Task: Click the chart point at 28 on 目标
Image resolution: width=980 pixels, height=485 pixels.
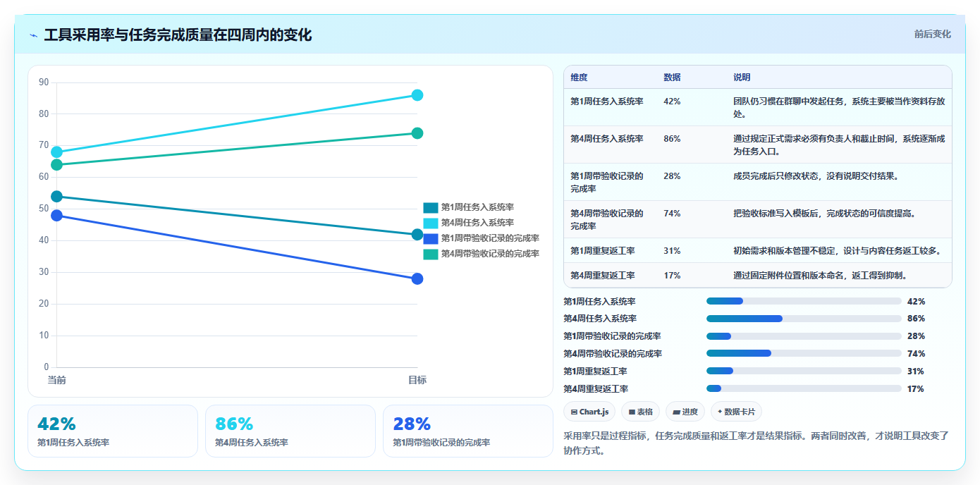Action: (x=417, y=278)
